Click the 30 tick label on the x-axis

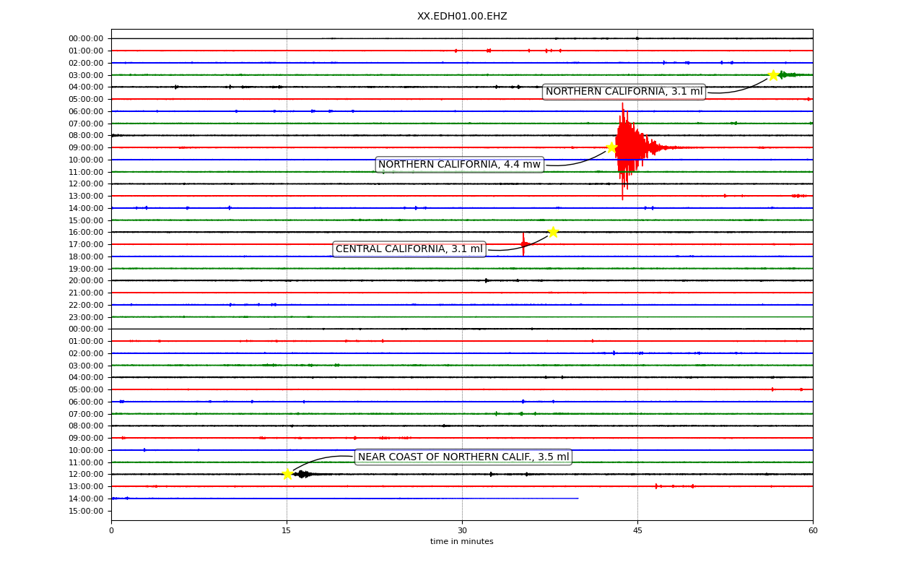click(x=462, y=531)
